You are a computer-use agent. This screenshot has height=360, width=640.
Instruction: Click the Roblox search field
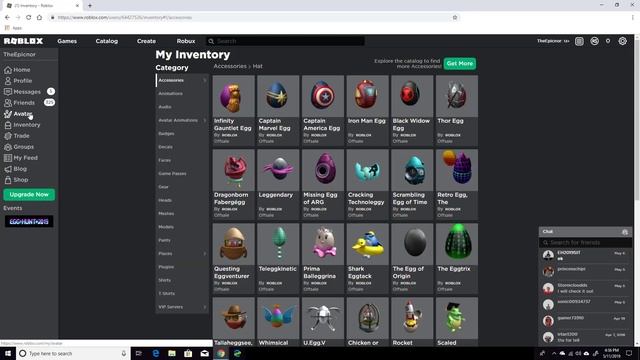point(285,41)
